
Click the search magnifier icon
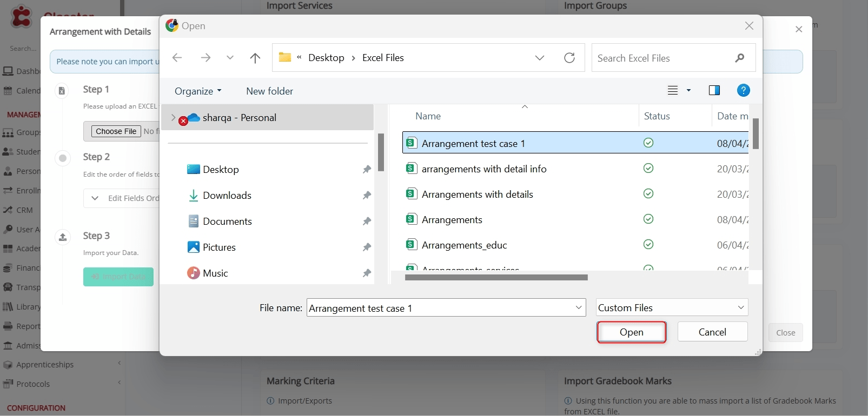click(x=739, y=58)
